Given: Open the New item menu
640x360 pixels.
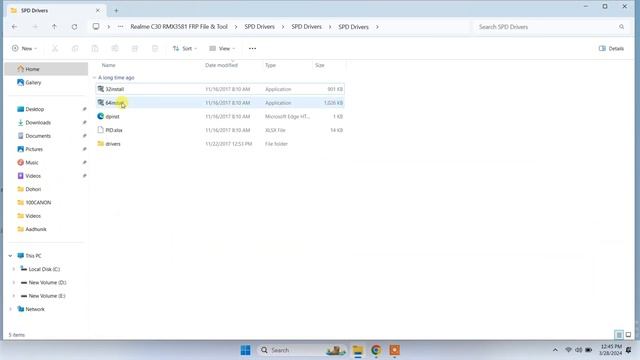Looking at the screenshot, I should pyautogui.click(x=24, y=49).
